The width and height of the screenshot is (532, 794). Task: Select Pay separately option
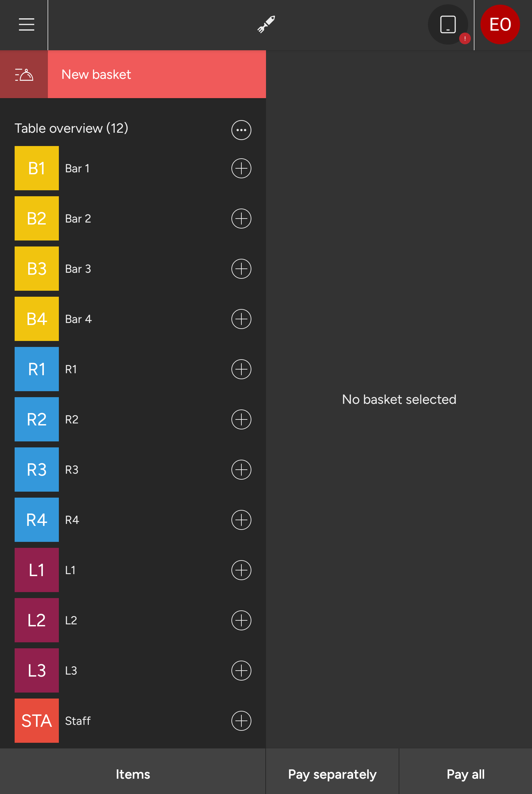tap(332, 774)
